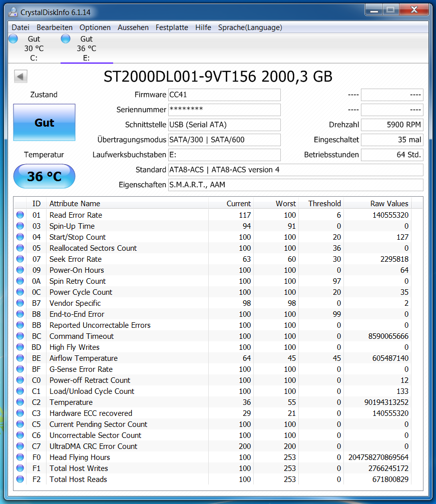The height and width of the screenshot is (504, 436).
Task: Click status orb for UltraDMA CRC Error Count
Action: [x=20, y=446]
